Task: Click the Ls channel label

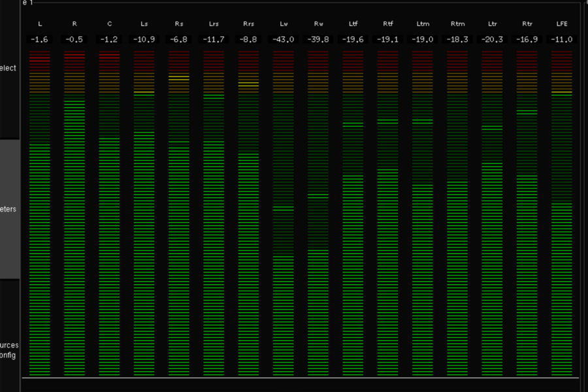Action: pyautogui.click(x=144, y=24)
